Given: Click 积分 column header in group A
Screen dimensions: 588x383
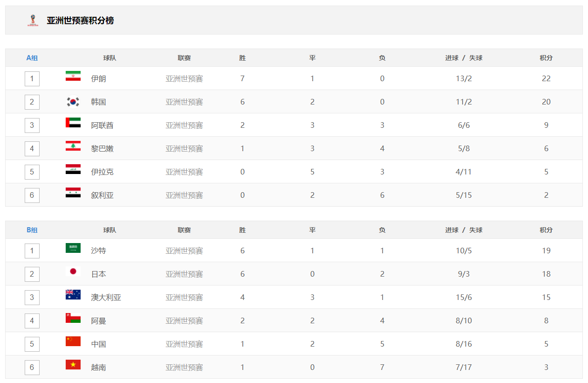Looking at the screenshot, I should click(x=546, y=58).
